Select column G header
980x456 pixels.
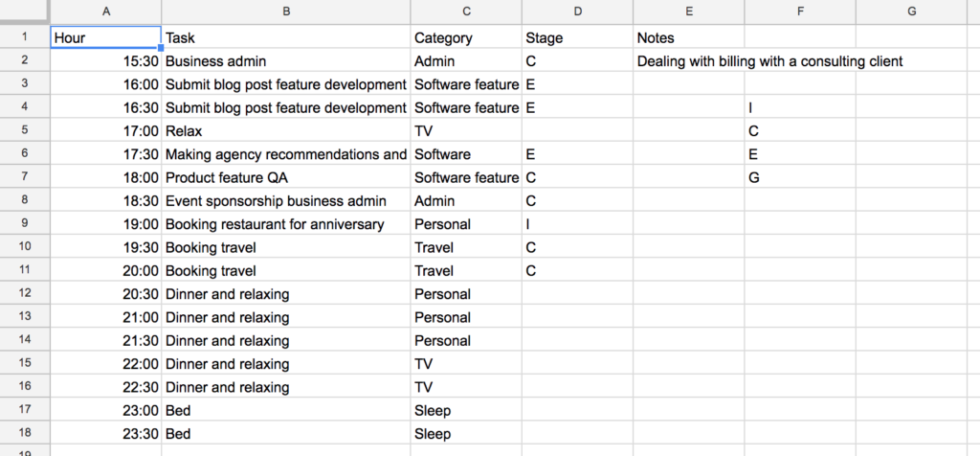point(912,11)
